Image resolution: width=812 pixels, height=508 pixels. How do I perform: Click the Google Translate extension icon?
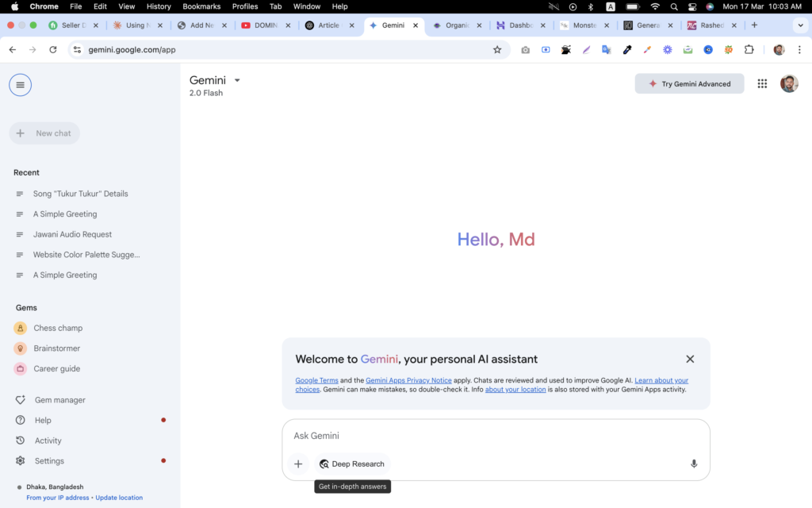607,50
